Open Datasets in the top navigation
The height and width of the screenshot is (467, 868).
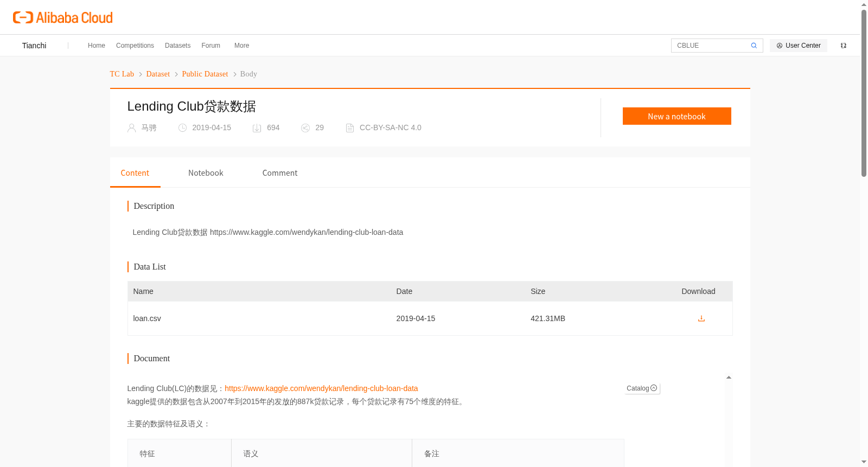click(177, 46)
